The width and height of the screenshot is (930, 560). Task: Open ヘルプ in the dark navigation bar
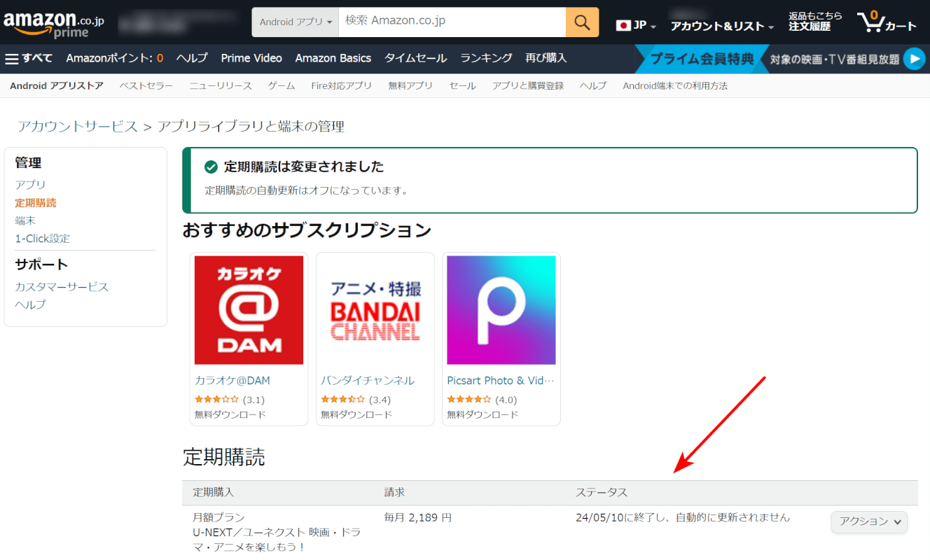coord(192,58)
